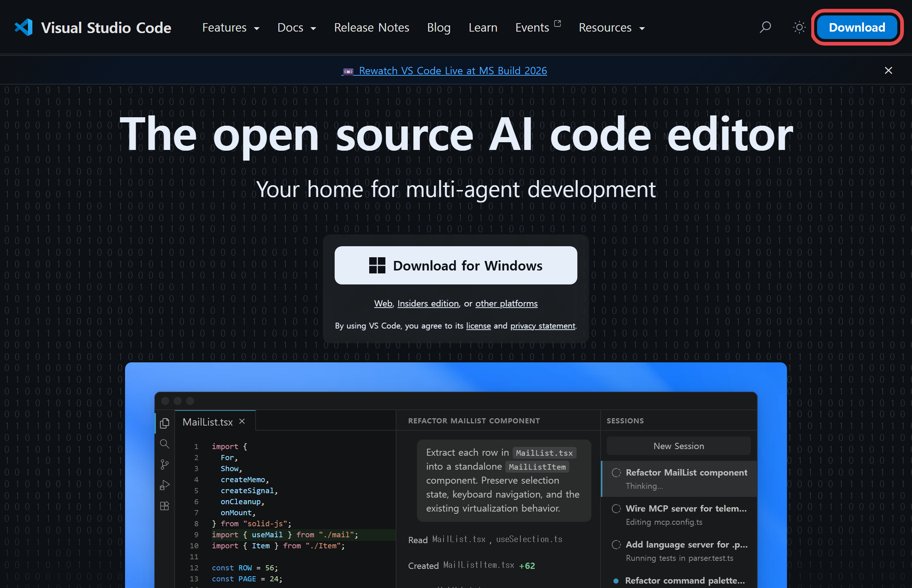Select the Wire MCP server for telem... session
Image resolution: width=912 pixels, height=588 pixels.
[x=679, y=515]
